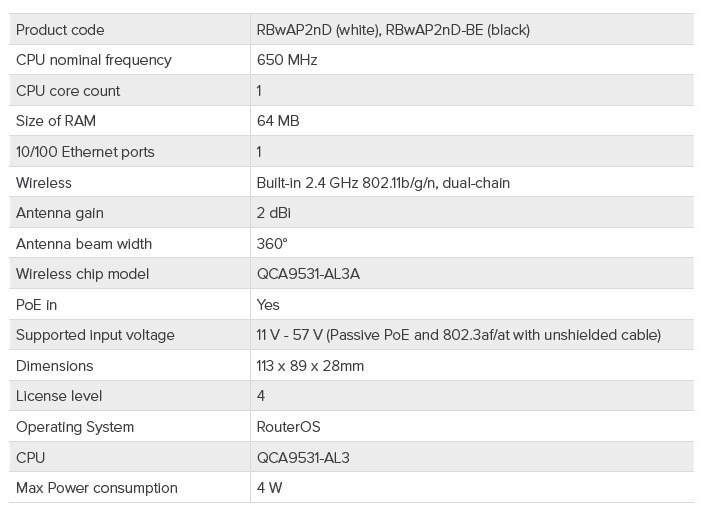Select the QCA9531-AL3A chip model value

(x=308, y=274)
